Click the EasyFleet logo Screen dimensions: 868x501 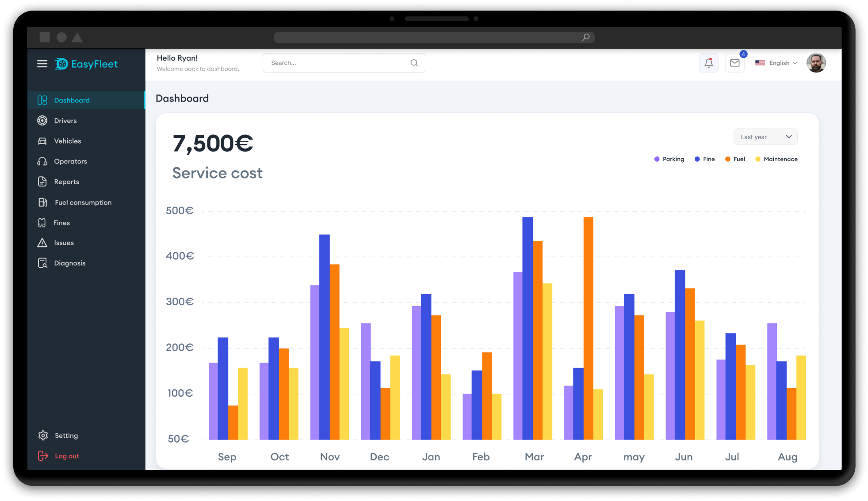(86, 64)
